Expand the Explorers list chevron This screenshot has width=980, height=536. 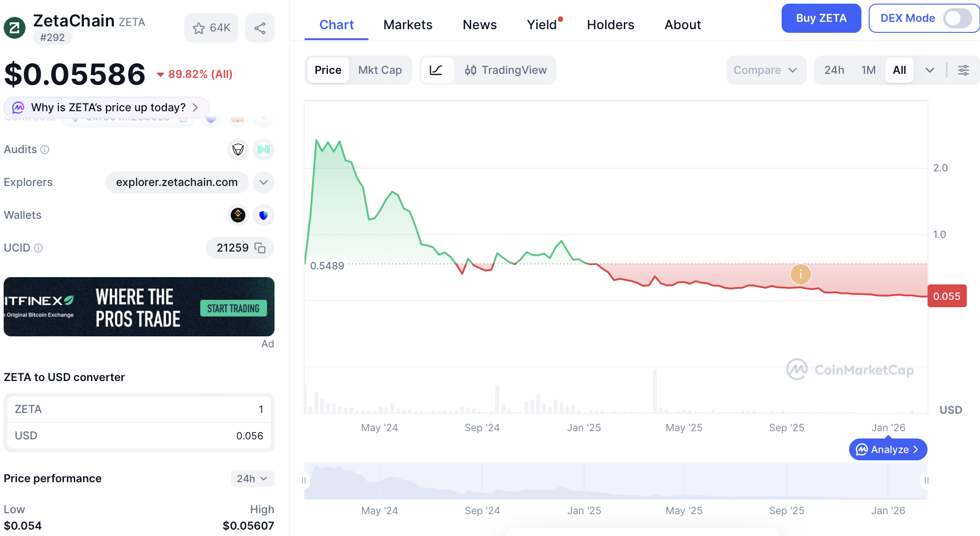pyautogui.click(x=263, y=182)
